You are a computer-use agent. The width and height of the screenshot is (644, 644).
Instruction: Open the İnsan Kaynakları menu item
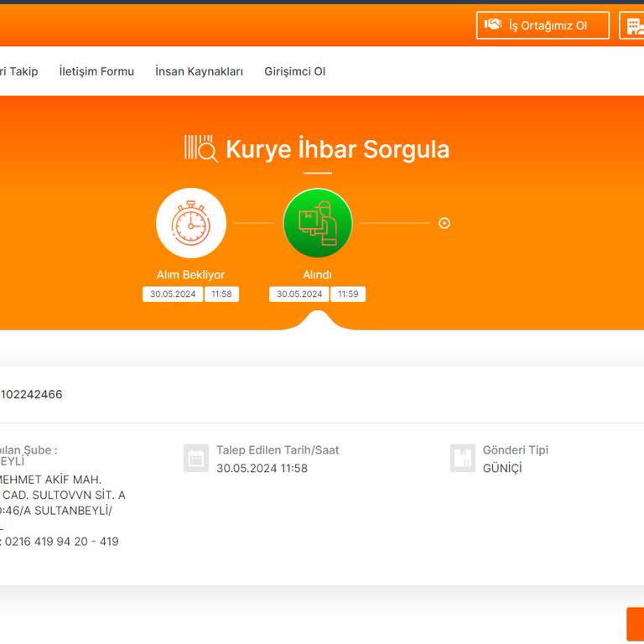point(200,71)
